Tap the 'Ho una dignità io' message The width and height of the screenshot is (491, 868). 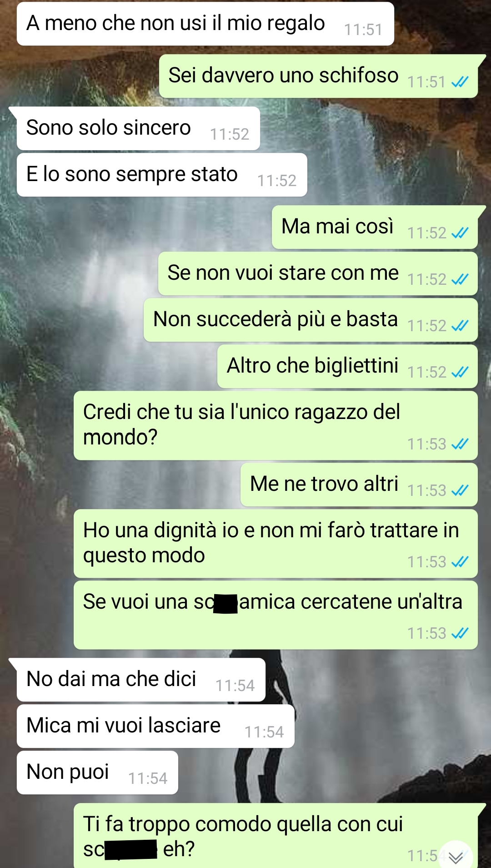pyautogui.click(x=276, y=544)
